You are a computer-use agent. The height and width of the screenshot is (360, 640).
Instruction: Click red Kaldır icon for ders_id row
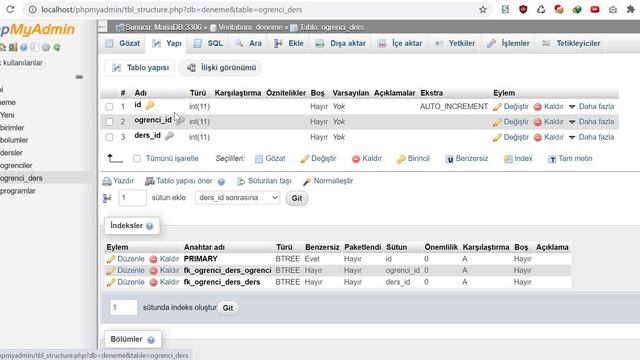[538, 138]
